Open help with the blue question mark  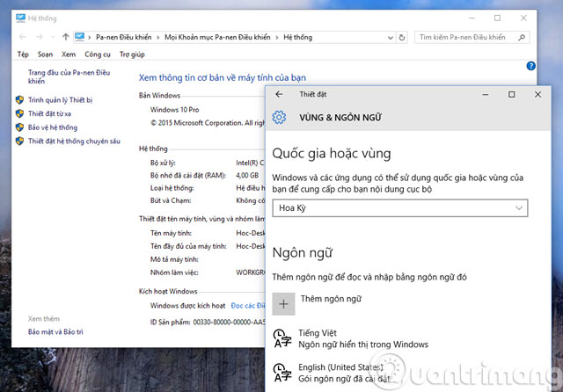[x=530, y=66]
